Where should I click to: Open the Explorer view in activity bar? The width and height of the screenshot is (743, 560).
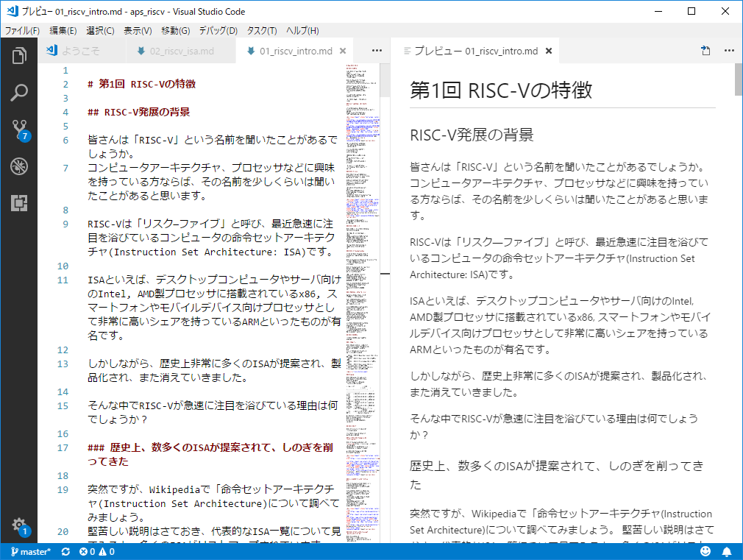tap(19, 55)
